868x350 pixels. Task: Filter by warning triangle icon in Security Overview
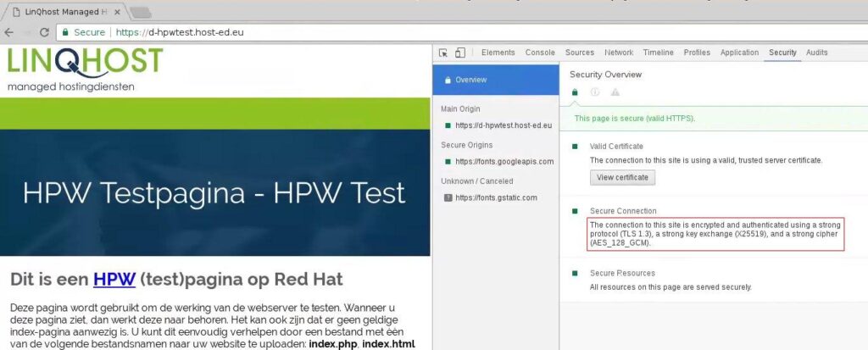[615, 92]
